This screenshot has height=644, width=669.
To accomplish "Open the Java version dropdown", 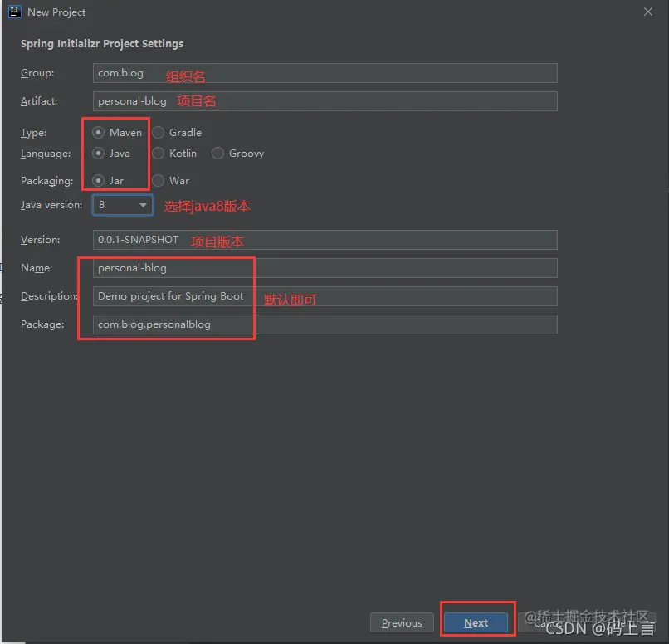I will 123,205.
